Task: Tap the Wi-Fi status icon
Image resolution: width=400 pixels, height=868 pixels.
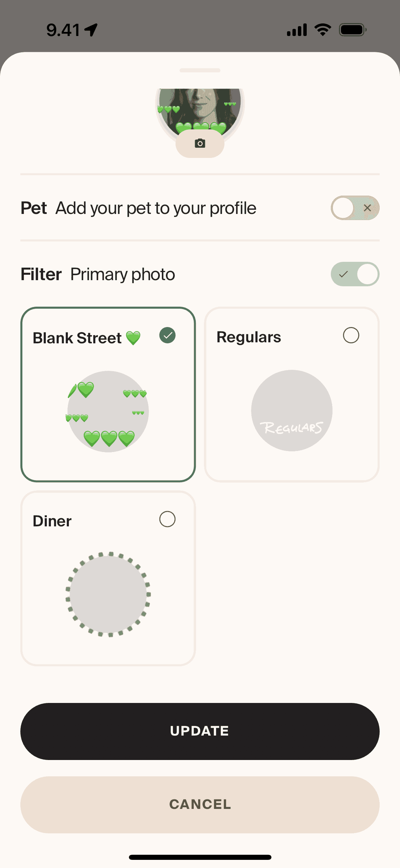Action: tap(323, 30)
